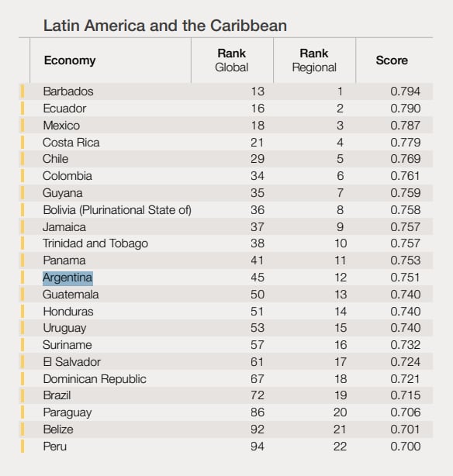Viewport: 453px width, 476px height.
Task: Select Chile's global rank 29
Action: (x=258, y=159)
